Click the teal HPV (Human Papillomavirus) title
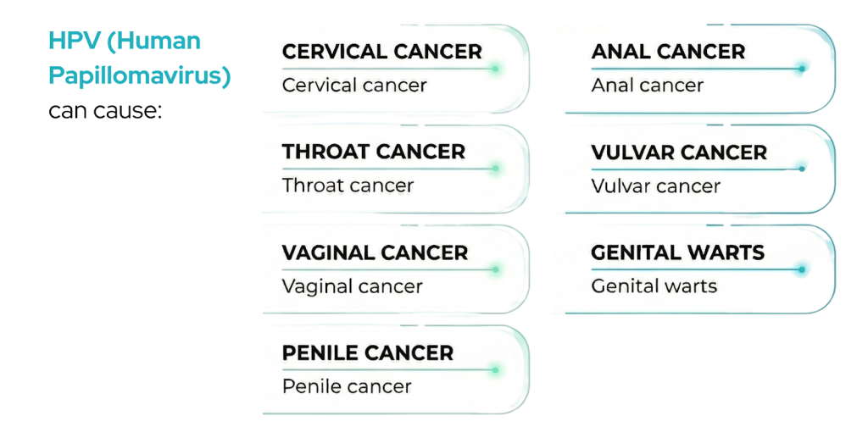The height and width of the screenshot is (427, 868). click(139, 58)
